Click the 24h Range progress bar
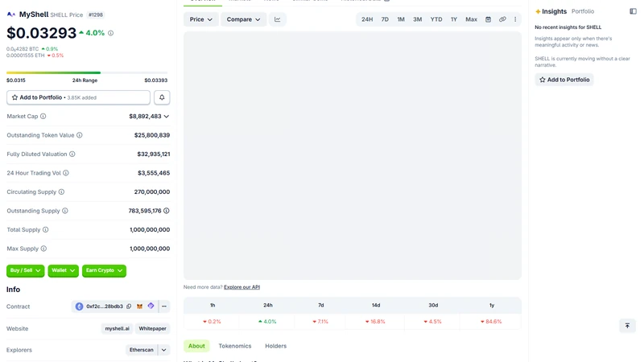Viewport: 644px width, 362px height. pyautogui.click(x=87, y=72)
